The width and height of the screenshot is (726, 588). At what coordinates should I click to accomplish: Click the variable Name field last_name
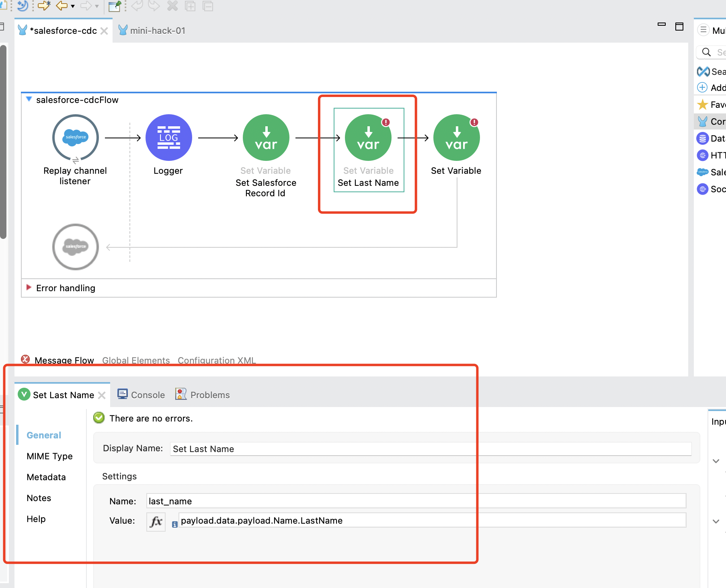click(x=416, y=501)
